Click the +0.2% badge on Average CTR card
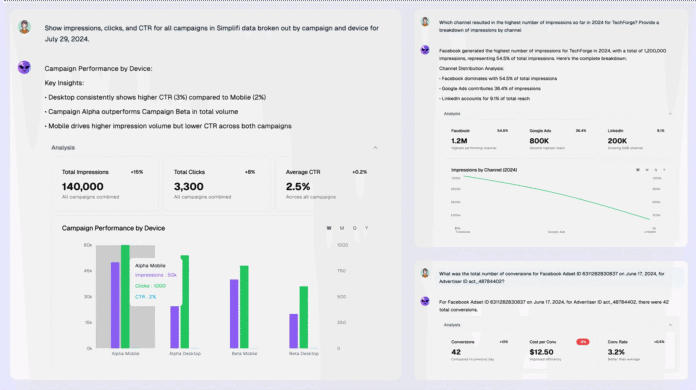This screenshot has height=390, width=696. tap(360, 172)
